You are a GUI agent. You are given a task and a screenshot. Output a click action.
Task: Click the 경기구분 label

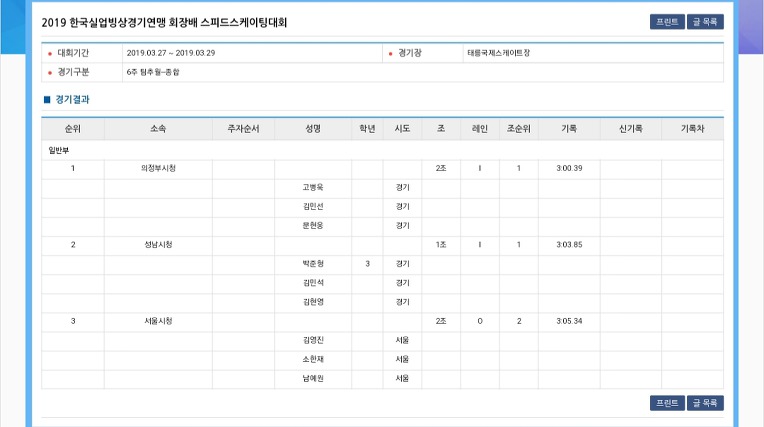tap(73, 72)
